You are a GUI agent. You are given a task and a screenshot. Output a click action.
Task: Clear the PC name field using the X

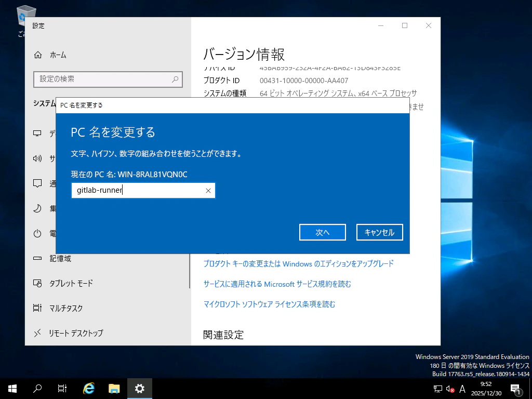208,190
